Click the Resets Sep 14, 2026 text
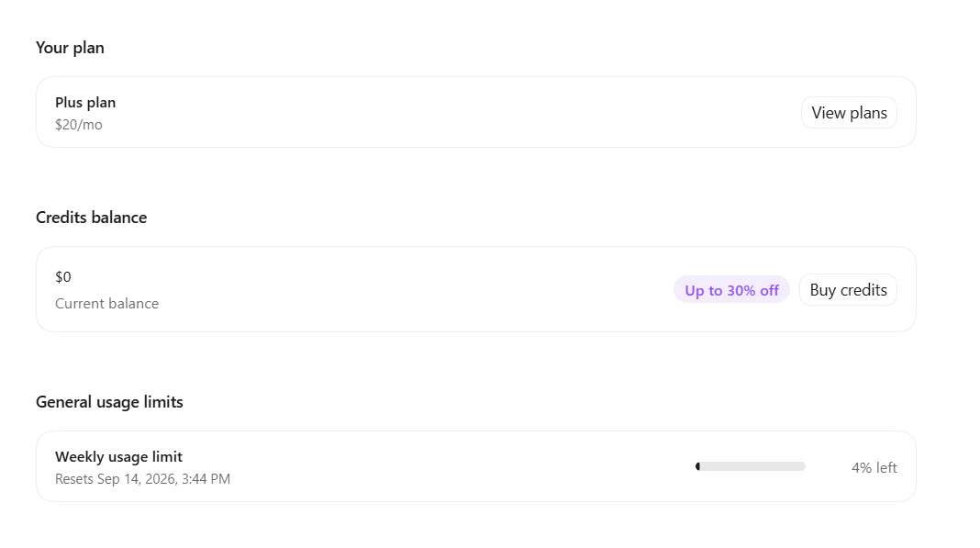Image resolution: width=980 pixels, height=548 pixels. 116,479
